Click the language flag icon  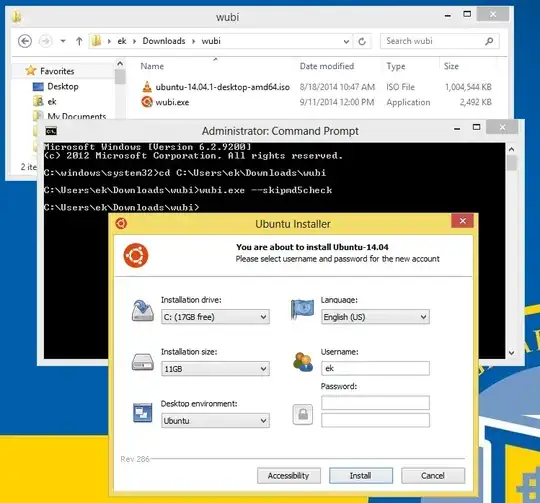coord(302,309)
